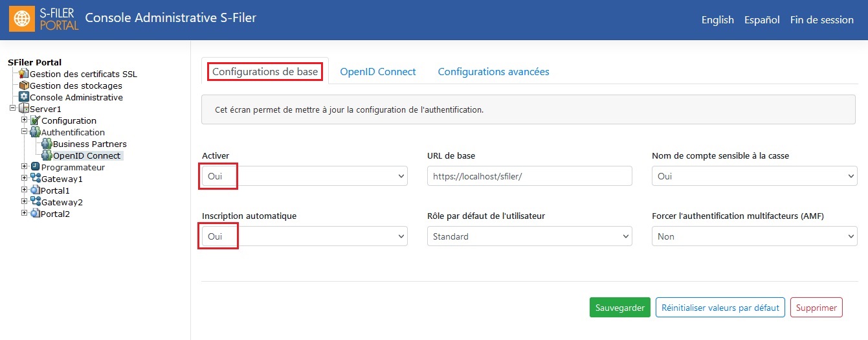Open Nom de compte sensible à la casse dropdown
Screen dimensions: 868x340
(754, 176)
